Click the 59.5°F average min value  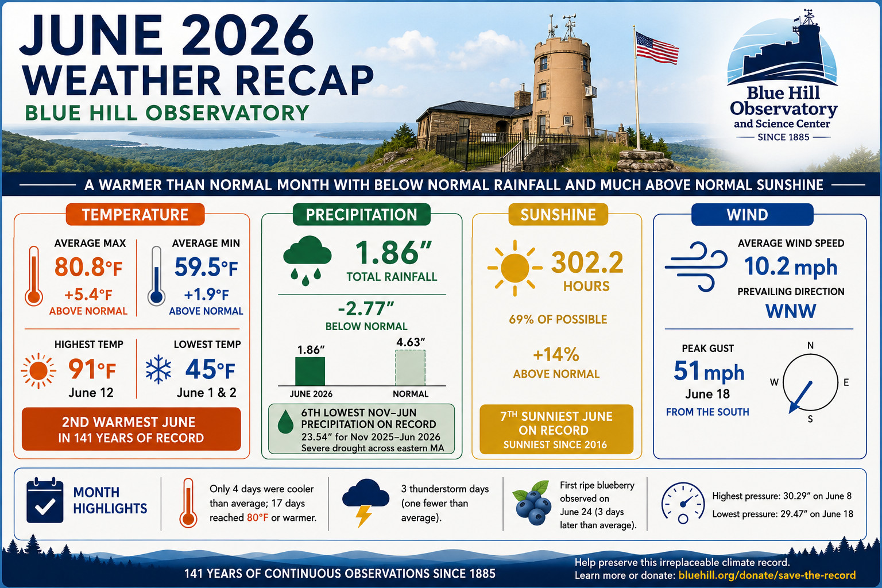tap(206, 268)
